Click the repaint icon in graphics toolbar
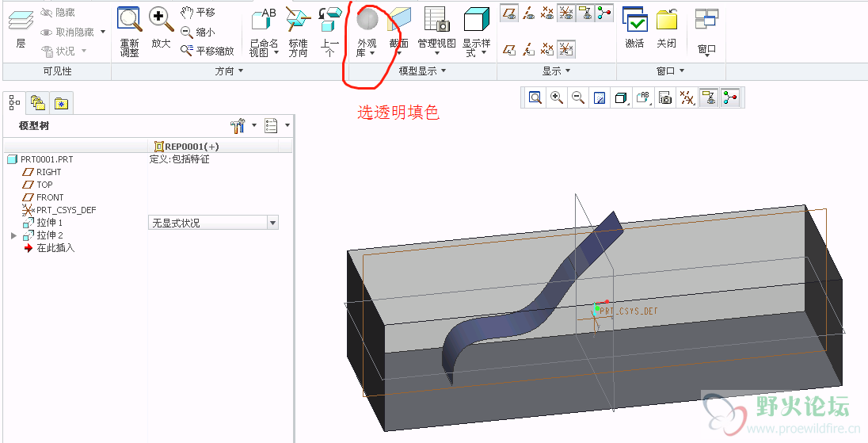 (600, 98)
